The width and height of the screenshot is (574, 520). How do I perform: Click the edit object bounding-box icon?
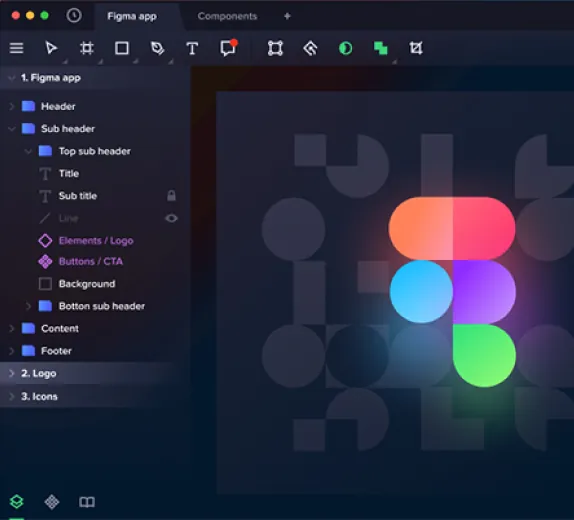(x=275, y=48)
